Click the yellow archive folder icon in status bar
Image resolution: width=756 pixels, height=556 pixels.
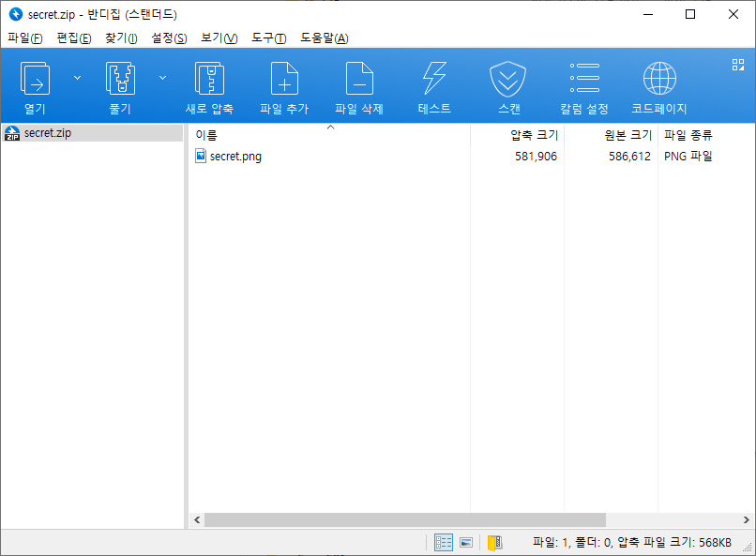pos(494,542)
